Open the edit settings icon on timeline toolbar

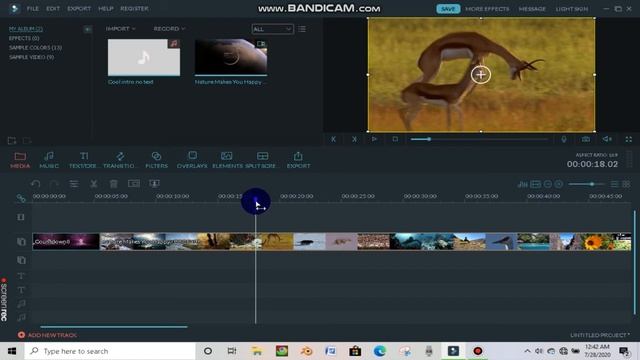(x=74, y=184)
